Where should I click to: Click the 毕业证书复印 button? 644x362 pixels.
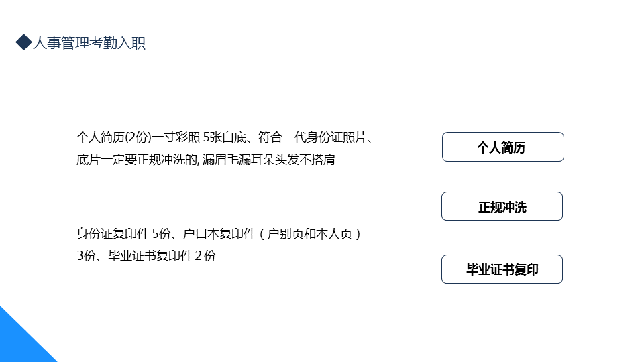(x=502, y=269)
